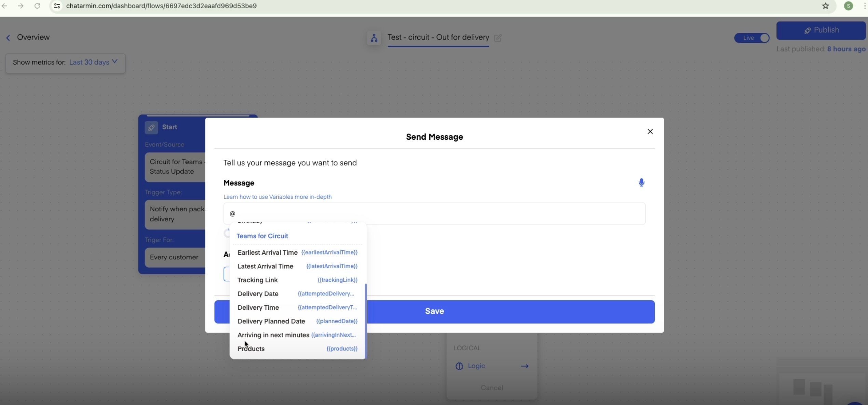Insert Delivery Date variable
Screen dimensions: 868x405
297,294
